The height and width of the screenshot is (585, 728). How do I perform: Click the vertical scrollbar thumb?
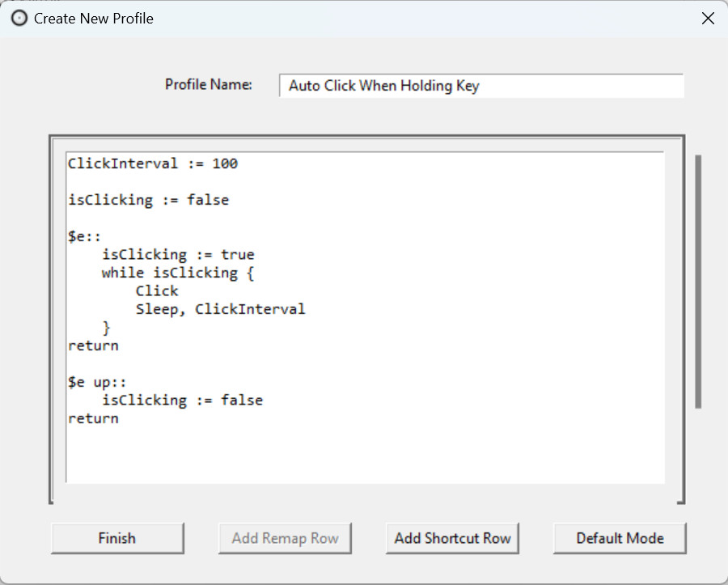[698, 282]
